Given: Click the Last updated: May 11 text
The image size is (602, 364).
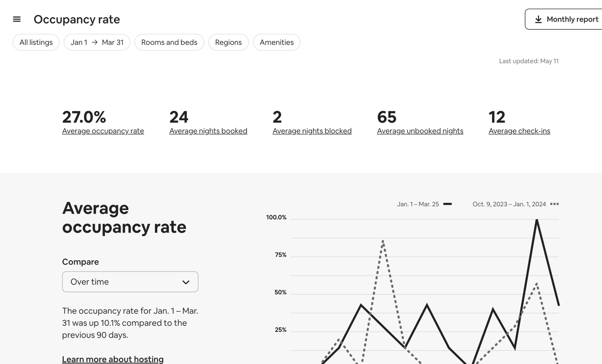Looking at the screenshot, I should click(x=529, y=61).
